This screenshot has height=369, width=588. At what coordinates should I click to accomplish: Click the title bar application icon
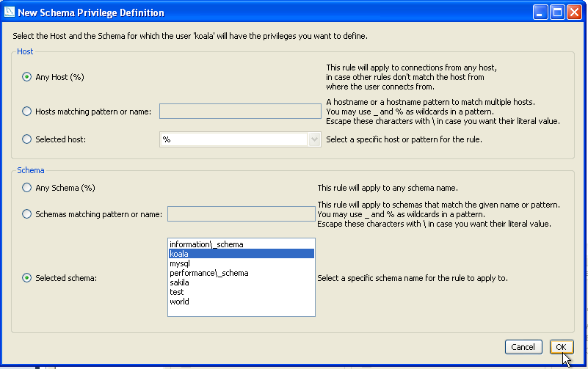[x=9, y=12]
